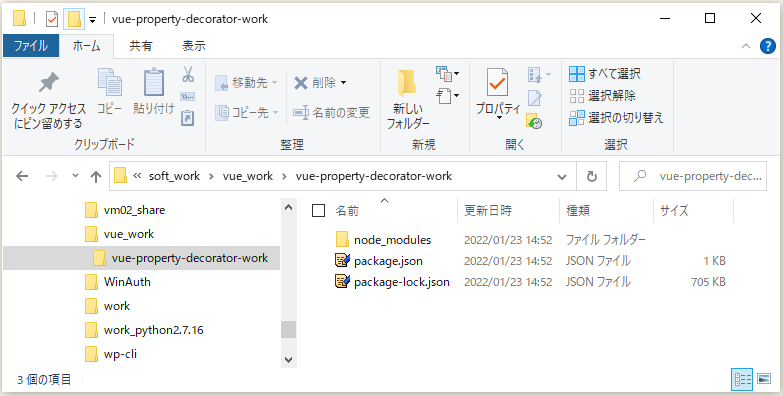783x396 pixels.
Task: Open the recent locations dropdown
Action: pyautogui.click(x=75, y=176)
